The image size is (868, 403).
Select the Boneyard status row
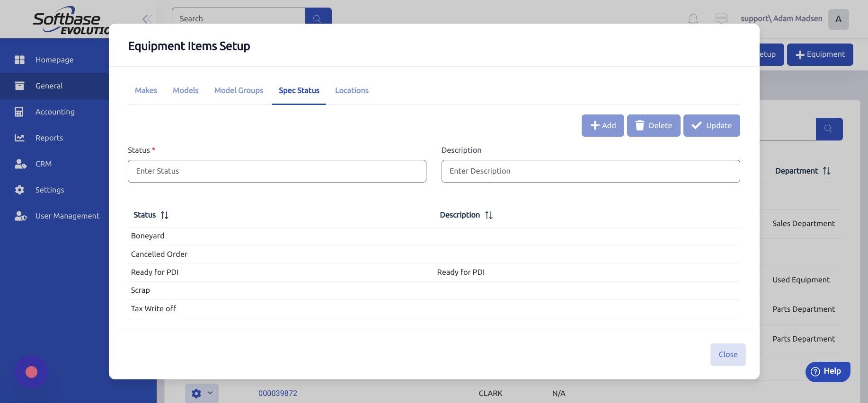(x=434, y=236)
